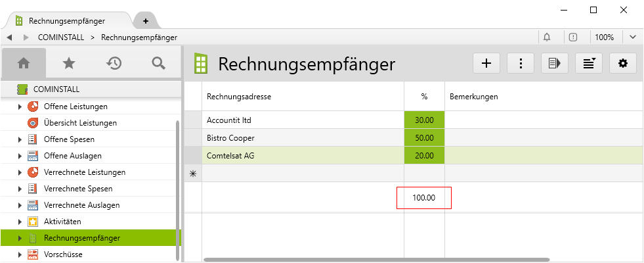Open the home navigation tab

click(x=24, y=63)
